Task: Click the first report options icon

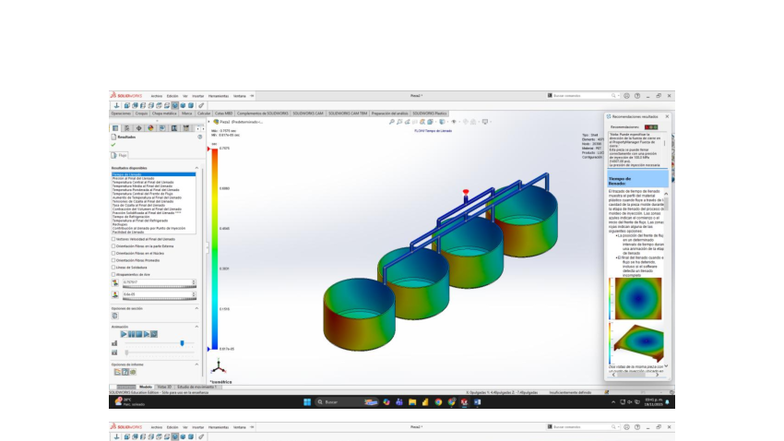Action: pyautogui.click(x=118, y=372)
